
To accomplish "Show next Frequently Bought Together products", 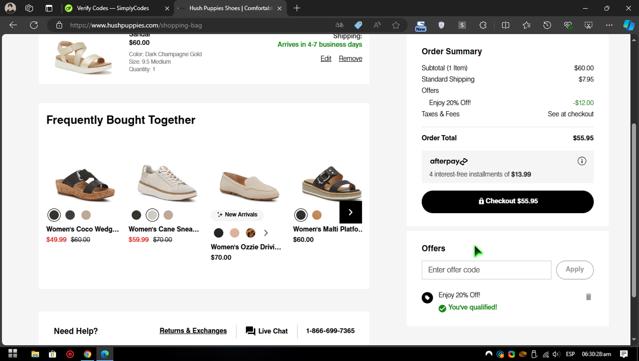I will click(x=350, y=212).
